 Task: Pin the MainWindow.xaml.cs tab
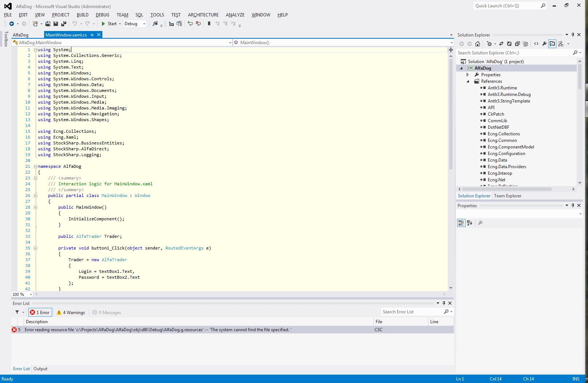pos(92,35)
